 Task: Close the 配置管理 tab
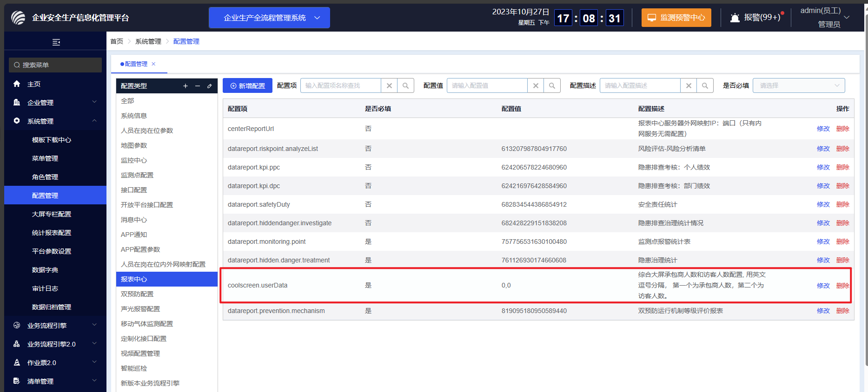[x=153, y=64]
